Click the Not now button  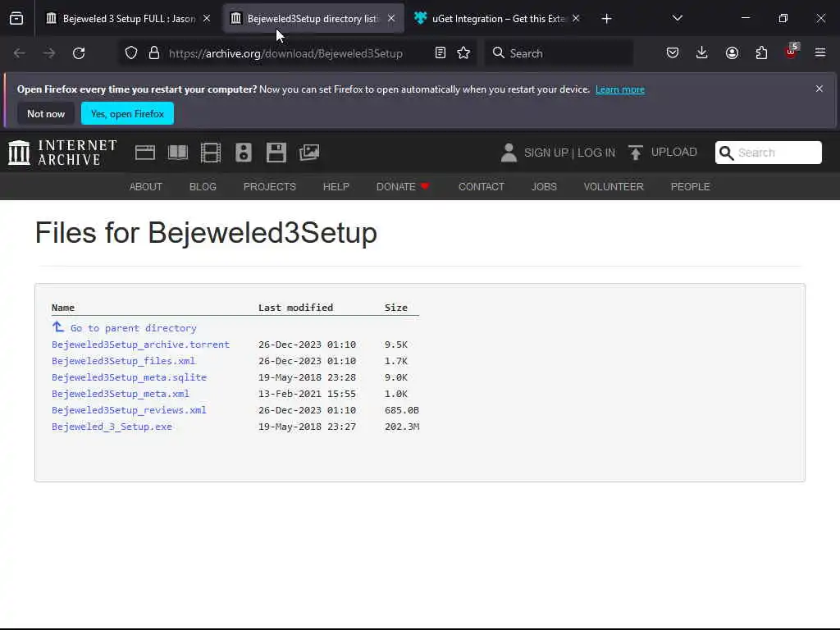tap(46, 113)
